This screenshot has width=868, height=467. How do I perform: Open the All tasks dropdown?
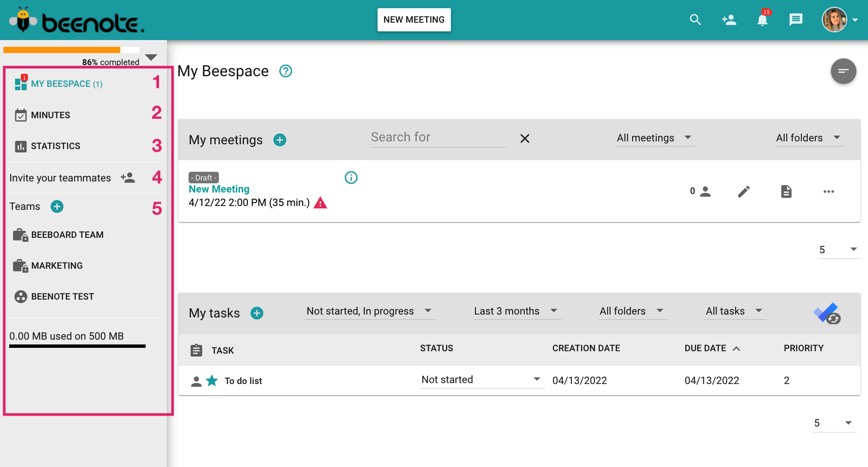click(x=735, y=311)
